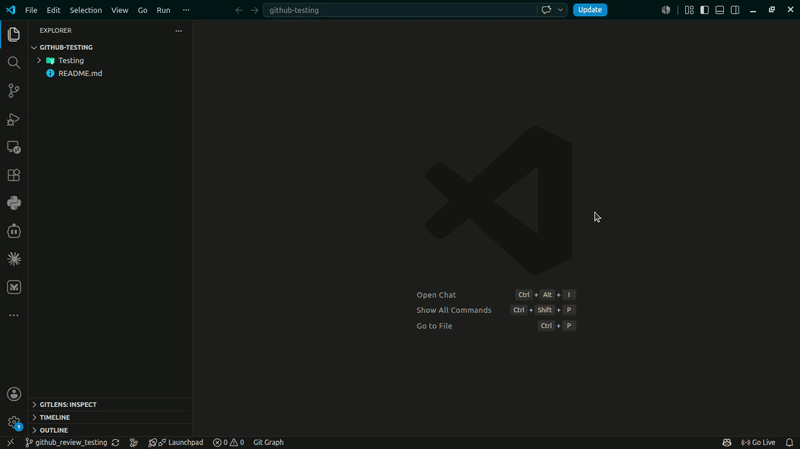Open the View menu
The height and width of the screenshot is (449, 800).
click(120, 10)
